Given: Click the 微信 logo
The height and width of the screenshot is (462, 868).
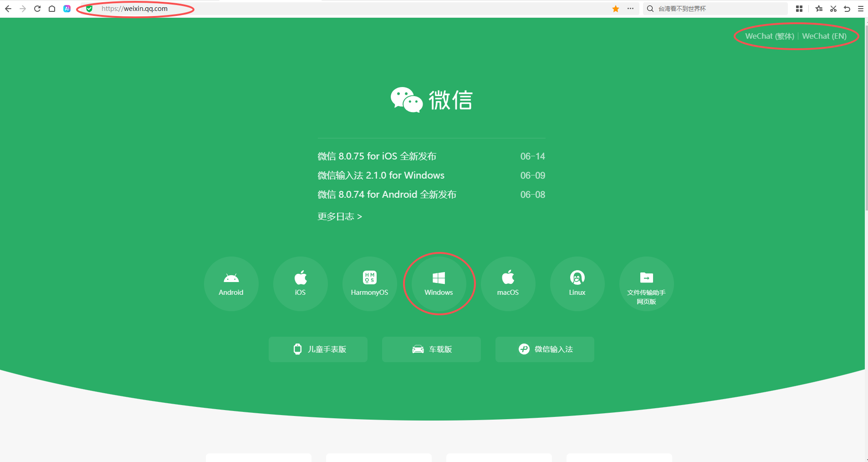Looking at the screenshot, I should [x=432, y=100].
